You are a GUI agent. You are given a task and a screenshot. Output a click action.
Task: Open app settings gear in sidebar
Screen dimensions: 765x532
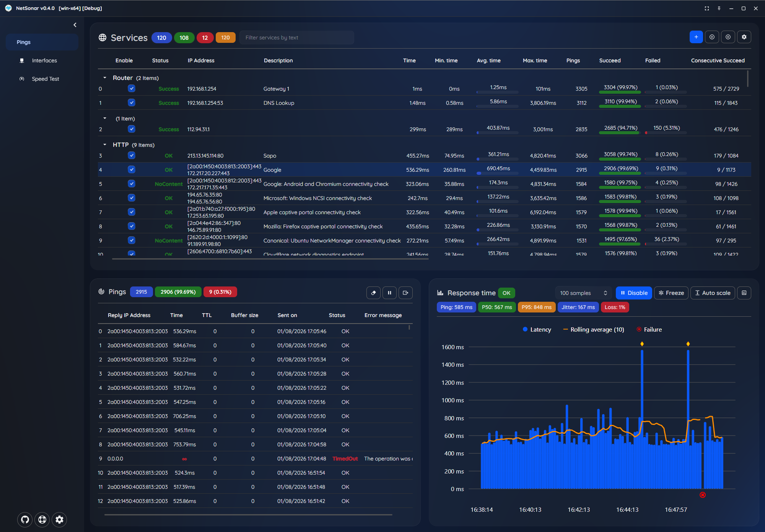point(59,519)
